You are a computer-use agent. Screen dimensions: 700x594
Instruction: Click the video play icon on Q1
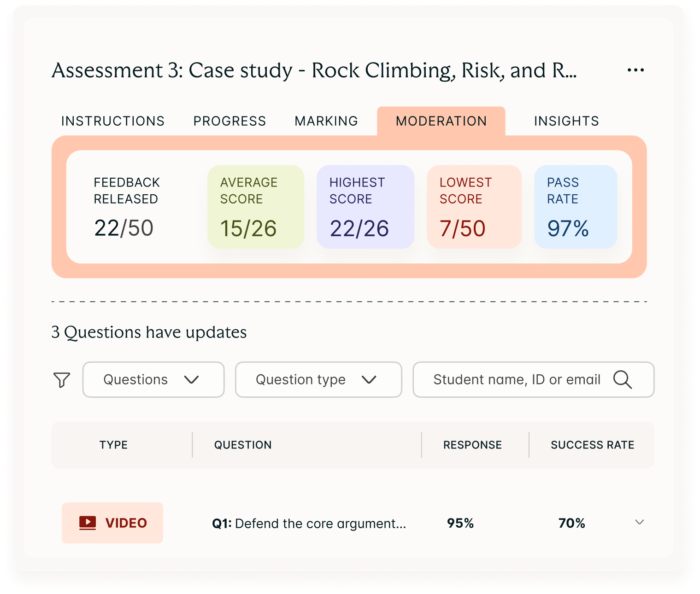point(88,523)
